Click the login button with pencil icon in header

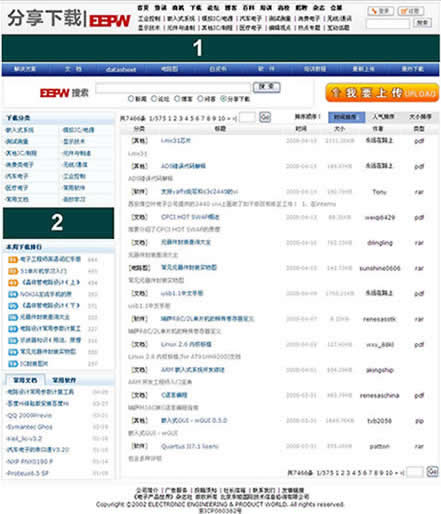coord(381,11)
